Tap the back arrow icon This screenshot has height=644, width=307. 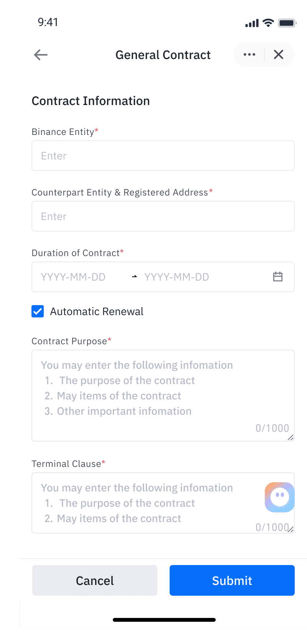(x=41, y=55)
